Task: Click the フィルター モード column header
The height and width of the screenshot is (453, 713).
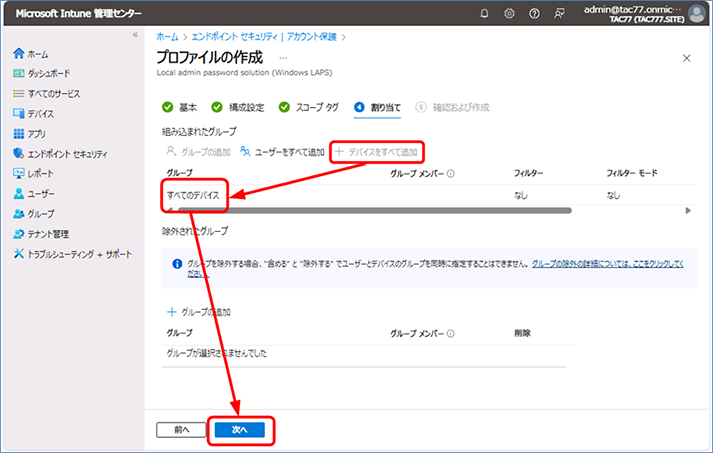Action: click(632, 173)
